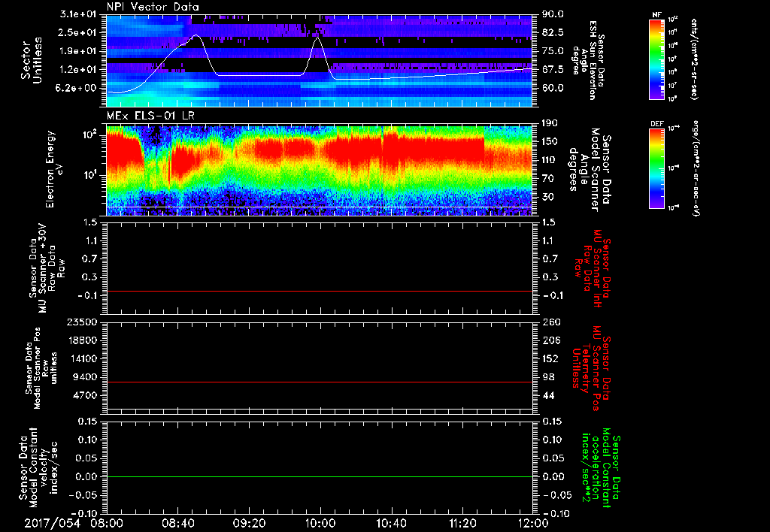Click the 'Sector Unitless' axis label
This screenshot has height=532, width=770.
[32, 60]
